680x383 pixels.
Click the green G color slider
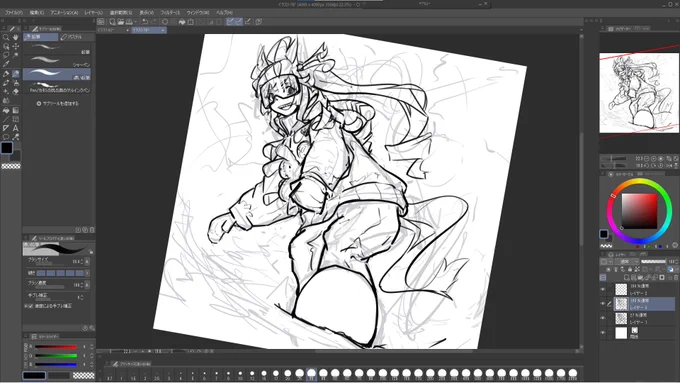(x=56, y=356)
